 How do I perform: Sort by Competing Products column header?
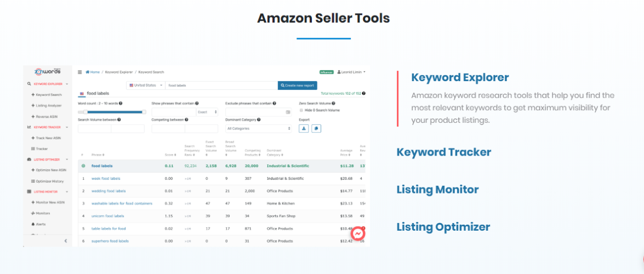[253, 153]
